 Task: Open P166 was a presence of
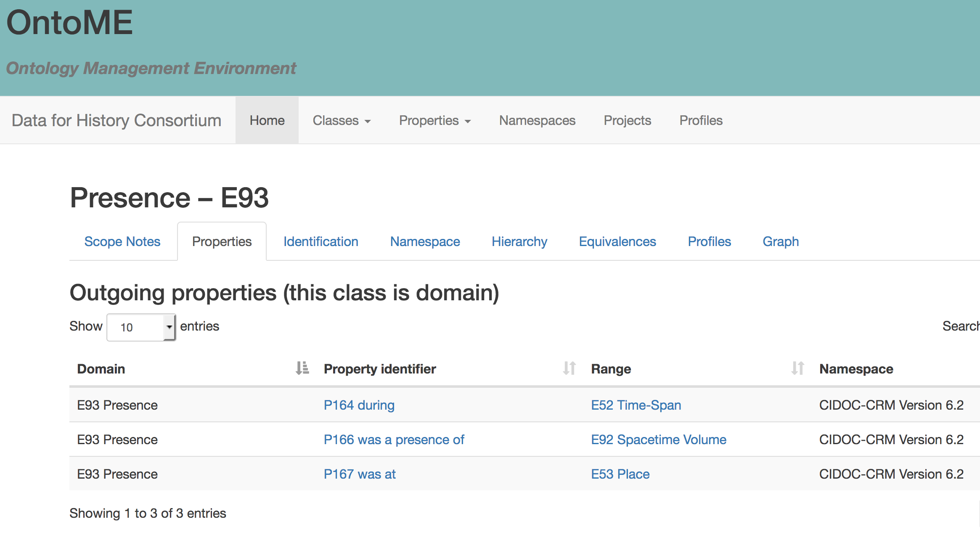click(x=394, y=440)
